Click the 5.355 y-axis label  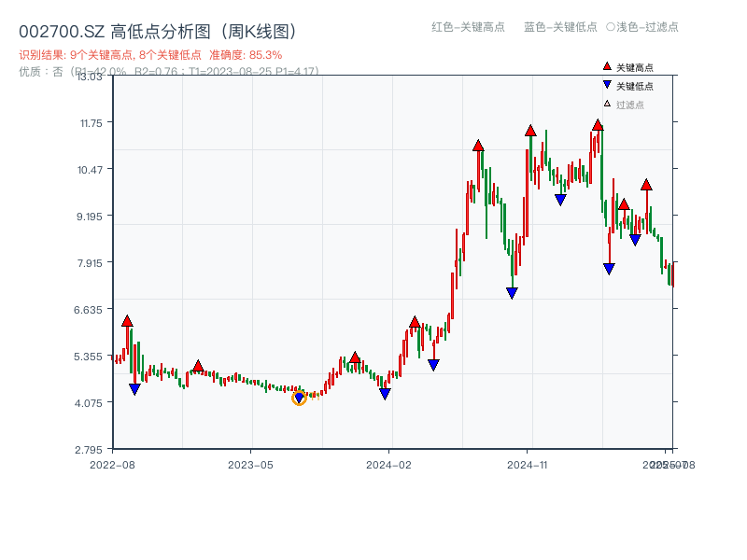tap(88, 357)
